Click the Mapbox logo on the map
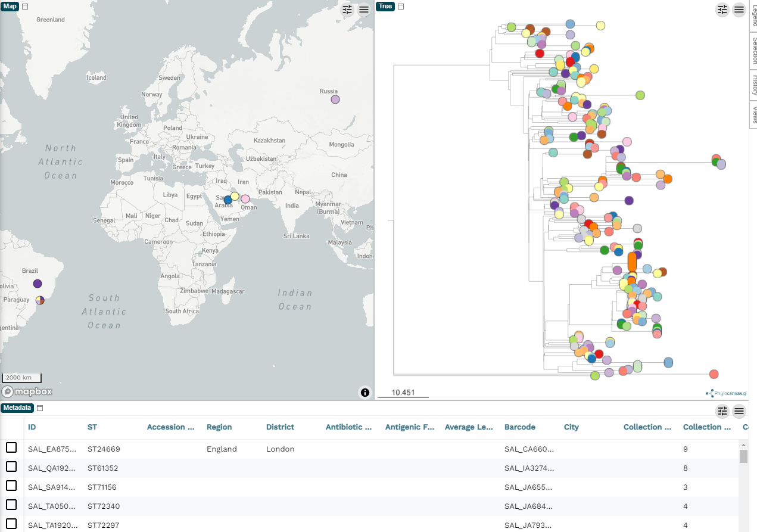757x532 pixels. point(27,391)
